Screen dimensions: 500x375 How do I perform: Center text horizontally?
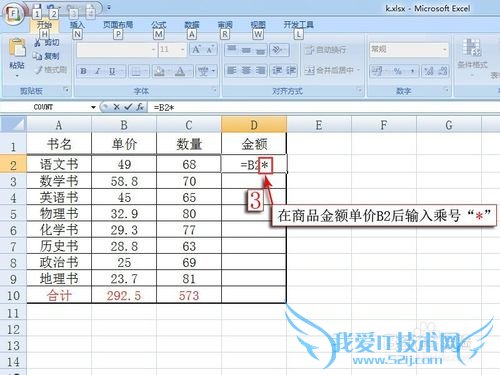246,70
